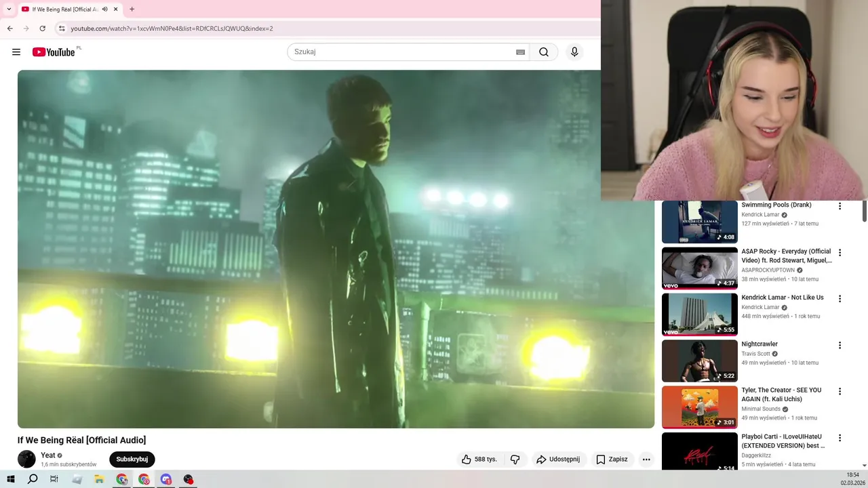Open a new browser tab
This screenshot has width=868, height=488.
tap(132, 9)
